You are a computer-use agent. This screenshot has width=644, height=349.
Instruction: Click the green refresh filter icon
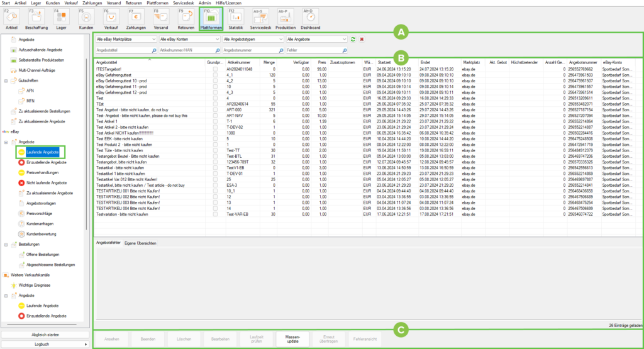point(353,40)
